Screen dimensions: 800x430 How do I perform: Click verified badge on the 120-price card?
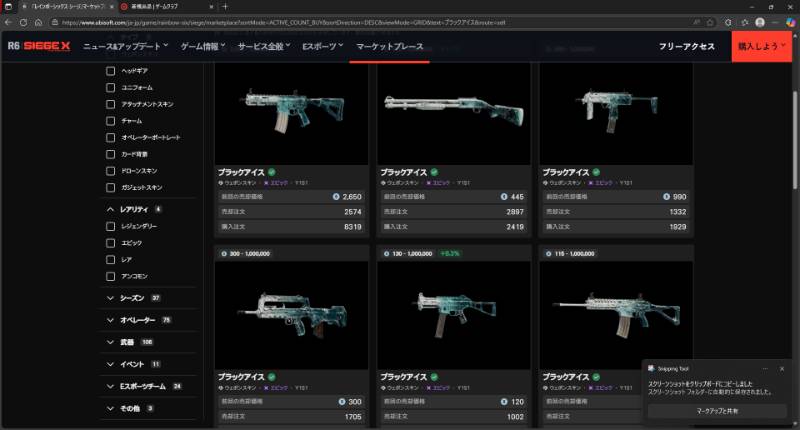tap(434, 376)
